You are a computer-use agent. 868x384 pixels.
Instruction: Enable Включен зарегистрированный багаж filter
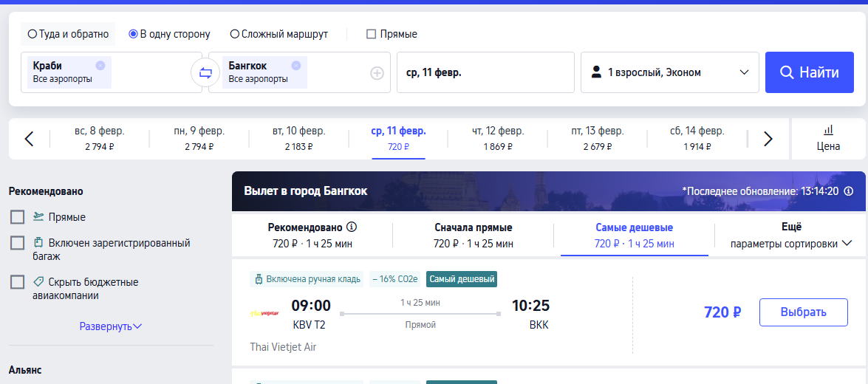[x=18, y=243]
